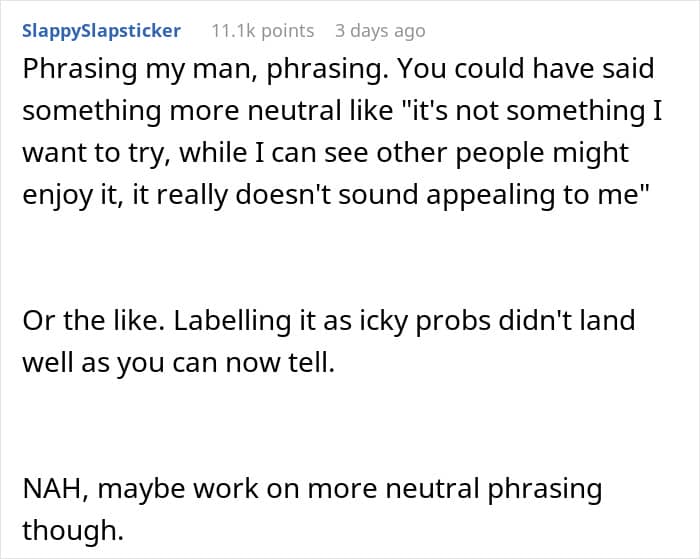
Task: Click the word 'points' beside the score
Action: (x=288, y=31)
